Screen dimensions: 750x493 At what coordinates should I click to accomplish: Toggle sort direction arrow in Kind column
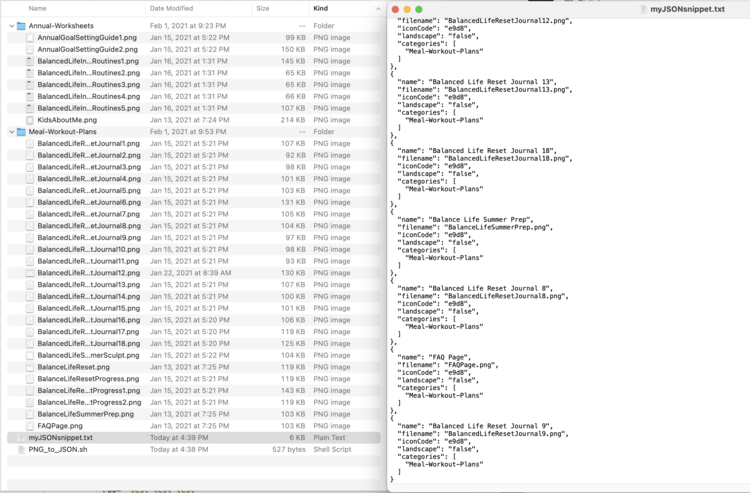pyautogui.click(x=375, y=8)
